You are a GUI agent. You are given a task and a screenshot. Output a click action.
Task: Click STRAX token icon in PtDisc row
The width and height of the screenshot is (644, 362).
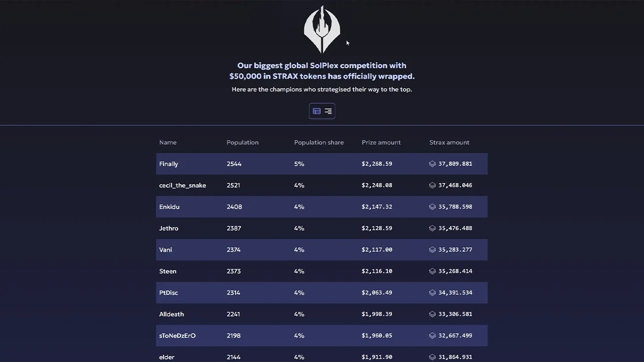[432, 293]
